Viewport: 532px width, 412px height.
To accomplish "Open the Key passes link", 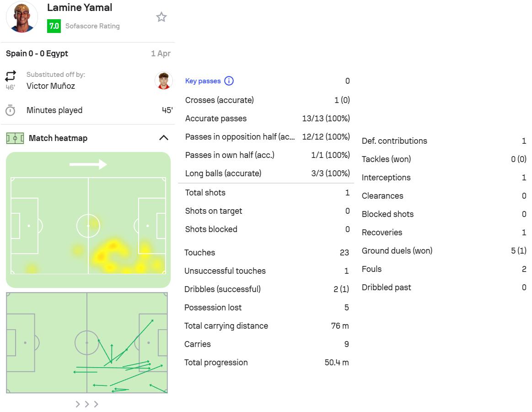I will point(203,81).
